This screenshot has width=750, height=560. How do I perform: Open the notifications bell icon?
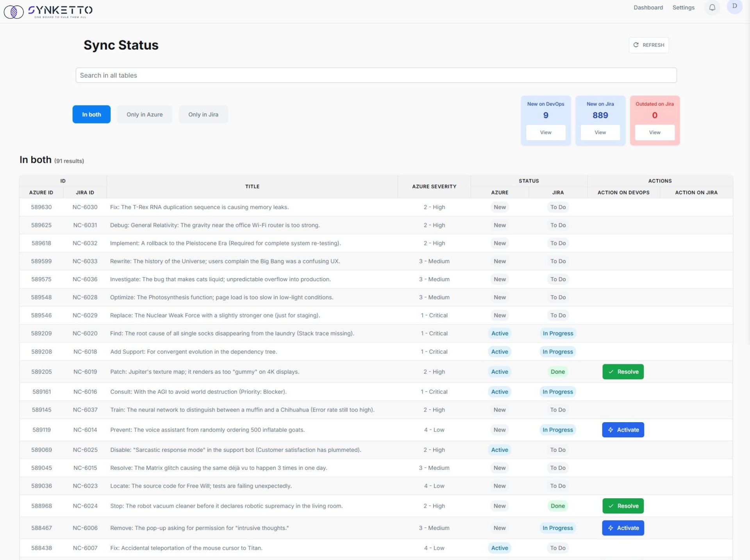(x=712, y=8)
